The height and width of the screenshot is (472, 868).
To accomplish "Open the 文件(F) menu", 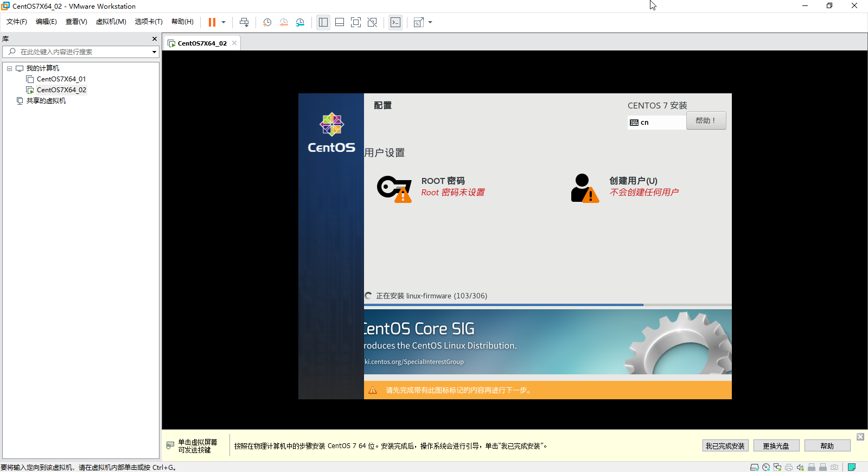I will point(17,22).
